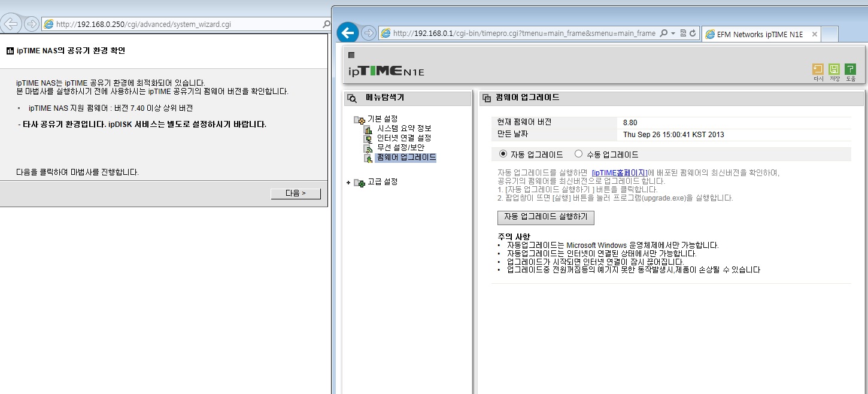This screenshot has width=868, height=394.
Task: Select 펌웨어 업그레이드 in the menu tree
Action: pos(406,157)
